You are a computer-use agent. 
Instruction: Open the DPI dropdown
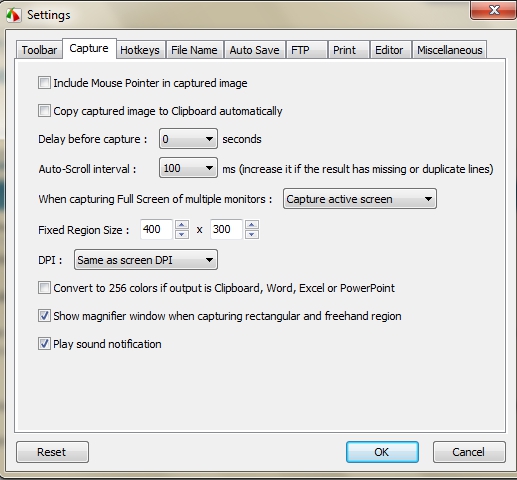point(146,260)
